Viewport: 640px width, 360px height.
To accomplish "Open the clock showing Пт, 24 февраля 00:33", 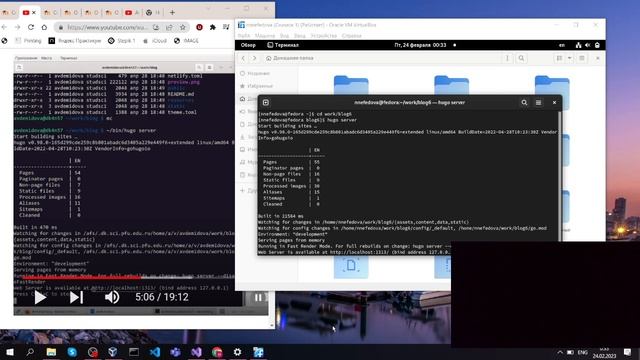I will pos(420,45).
